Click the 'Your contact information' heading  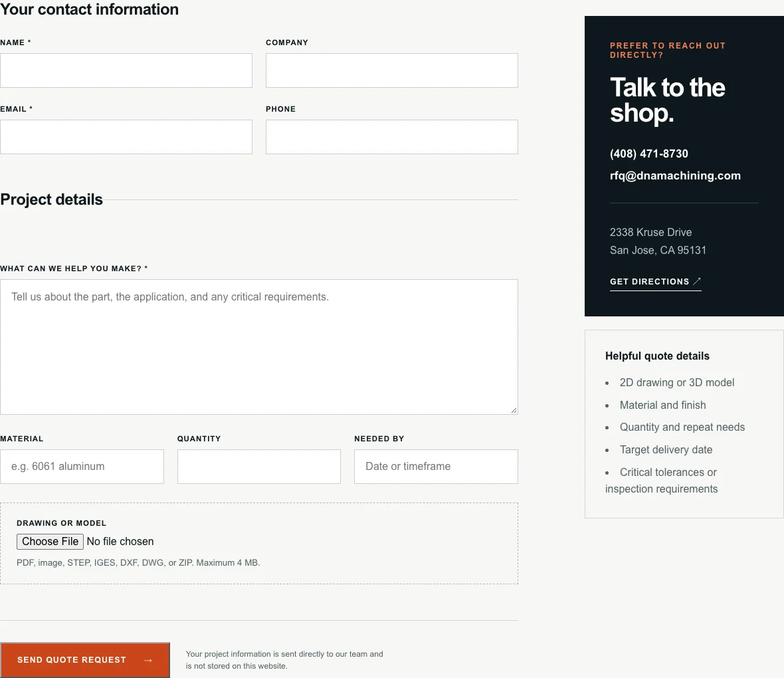[89, 9]
